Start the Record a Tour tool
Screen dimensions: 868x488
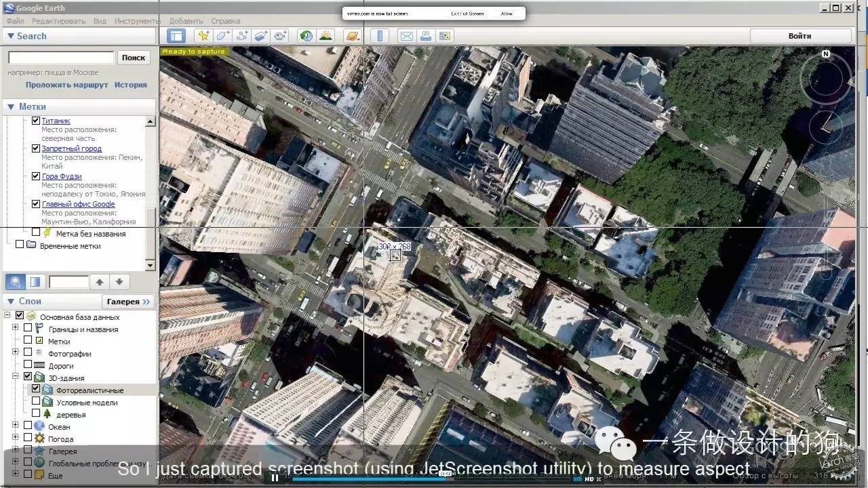[x=280, y=36]
